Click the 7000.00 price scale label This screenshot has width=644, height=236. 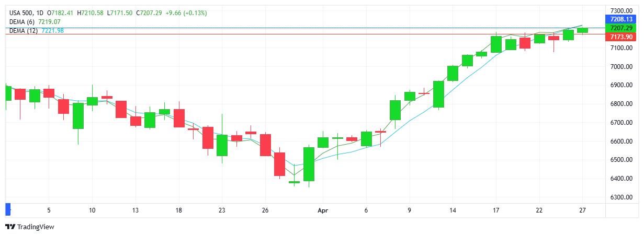[x=621, y=66]
